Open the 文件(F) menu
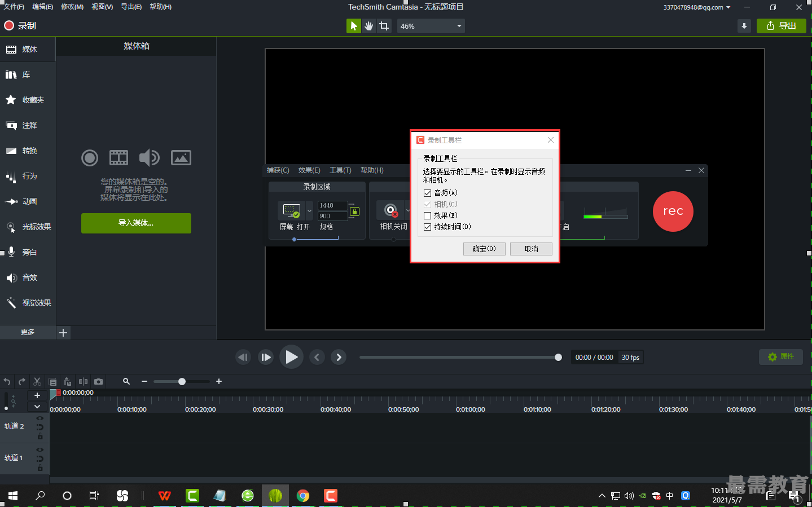 [x=14, y=7]
